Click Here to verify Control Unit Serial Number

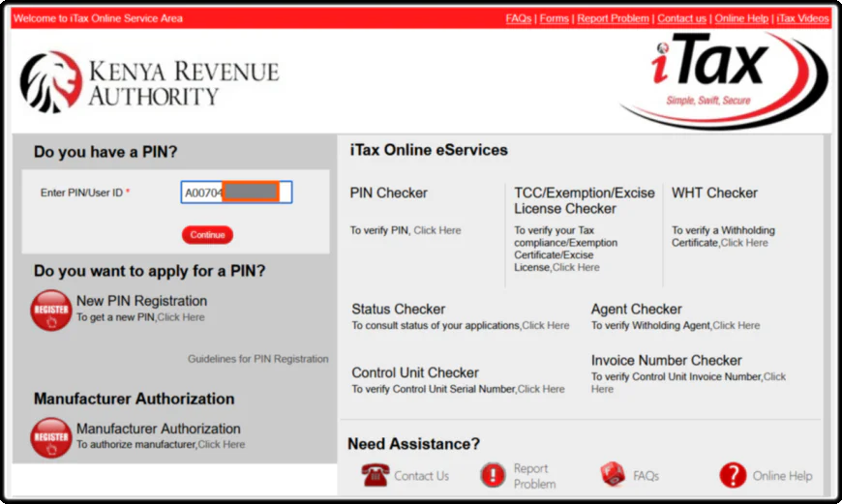(541, 389)
